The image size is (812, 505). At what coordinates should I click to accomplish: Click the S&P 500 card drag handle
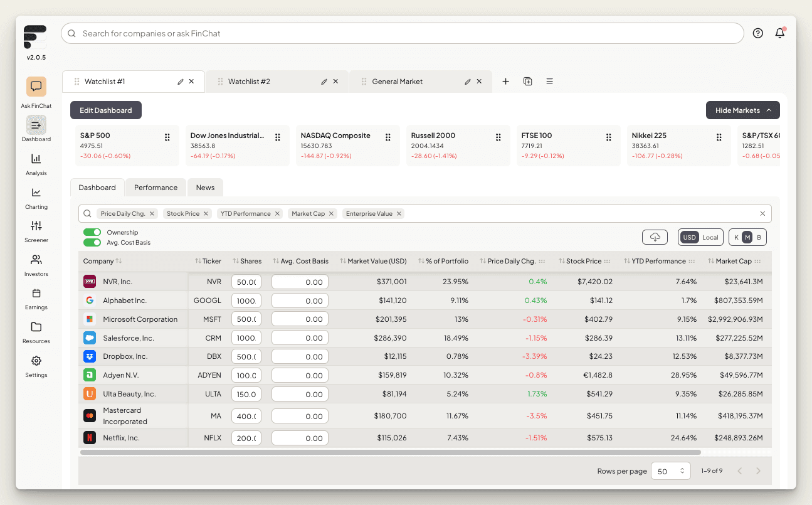[167, 137]
